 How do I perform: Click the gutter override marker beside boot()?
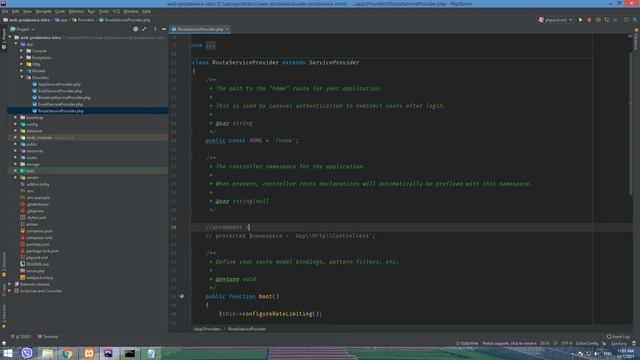click(182, 296)
